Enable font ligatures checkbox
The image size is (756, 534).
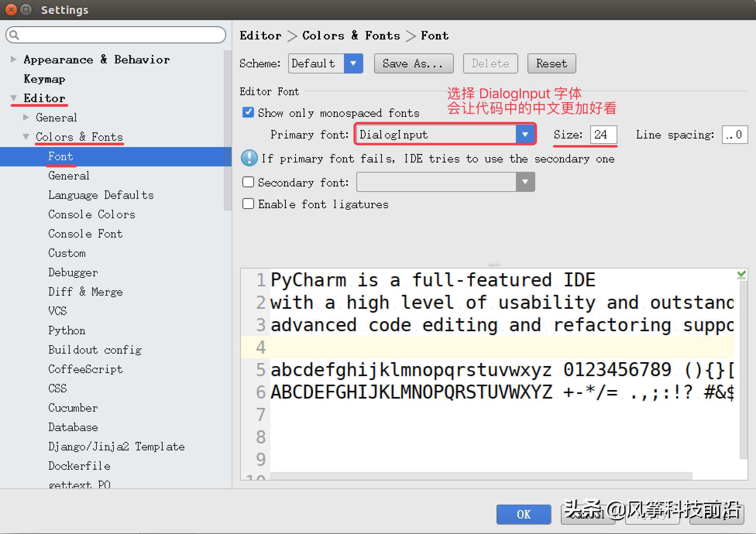pos(248,204)
